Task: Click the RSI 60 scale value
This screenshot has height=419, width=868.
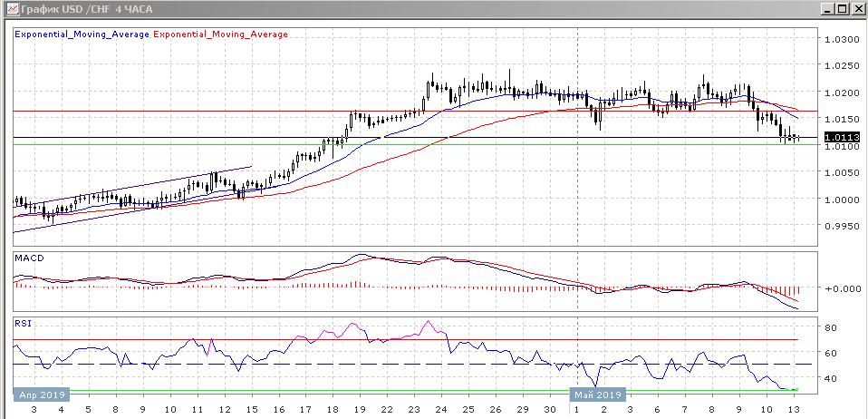Action: point(830,353)
